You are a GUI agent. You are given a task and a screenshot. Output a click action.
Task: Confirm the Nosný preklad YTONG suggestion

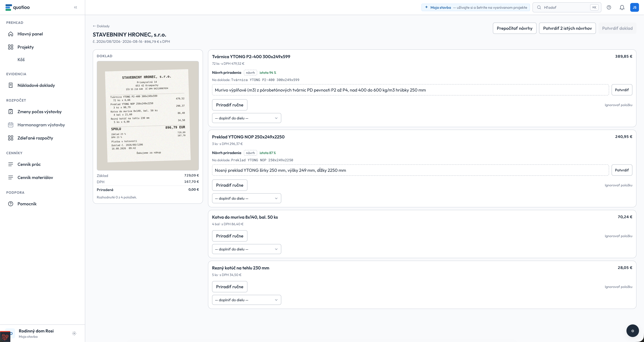(x=622, y=170)
